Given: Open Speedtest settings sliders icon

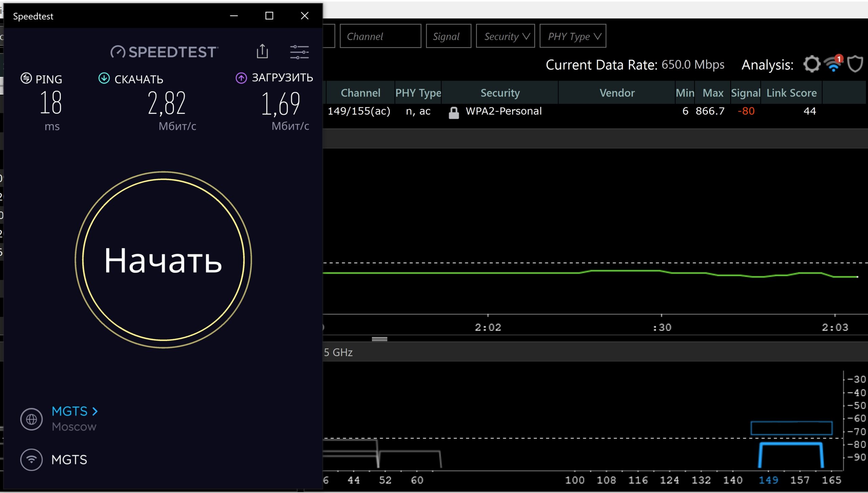Looking at the screenshot, I should point(299,52).
